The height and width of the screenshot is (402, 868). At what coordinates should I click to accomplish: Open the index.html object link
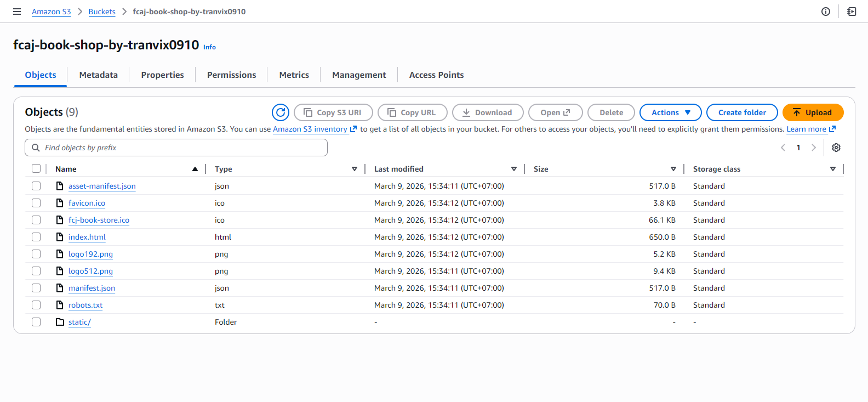(x=87, y=237)
